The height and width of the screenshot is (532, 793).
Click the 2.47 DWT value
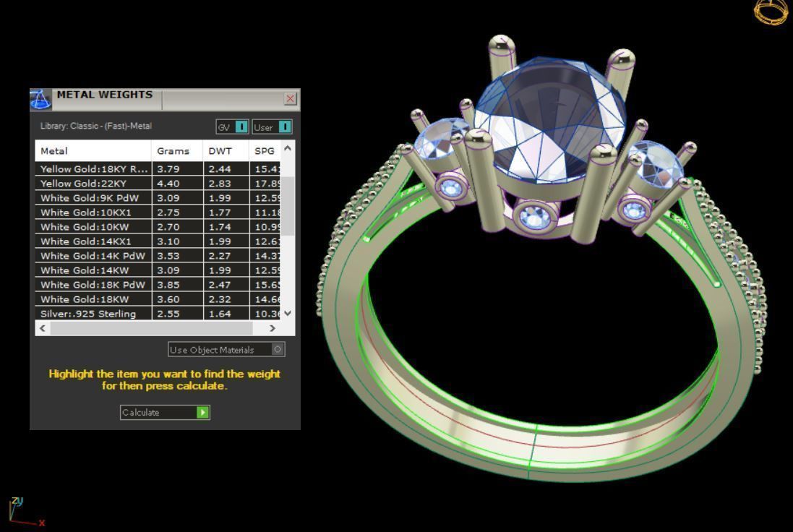click(x=220, y=285)
